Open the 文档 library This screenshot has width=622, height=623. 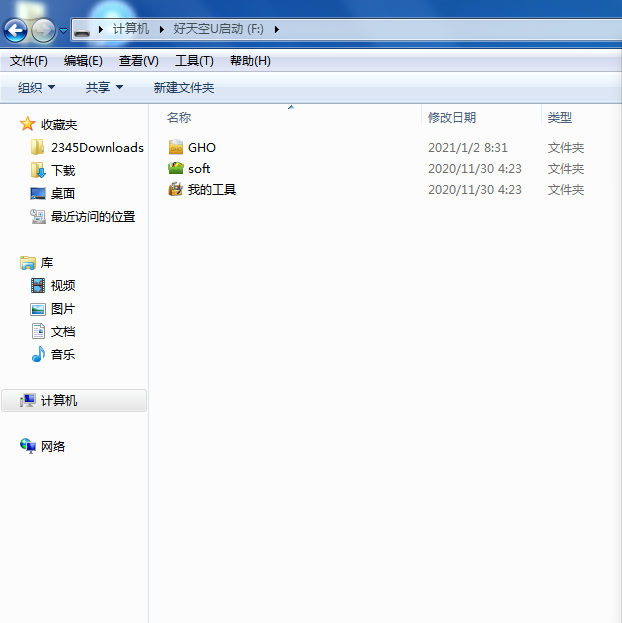tap(63, 332)
